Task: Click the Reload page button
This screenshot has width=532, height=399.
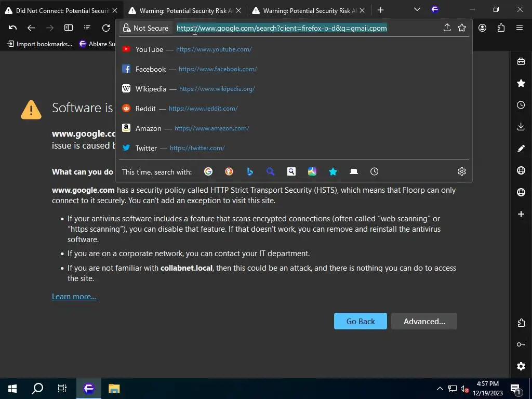Action: click(x=106, y=28)
